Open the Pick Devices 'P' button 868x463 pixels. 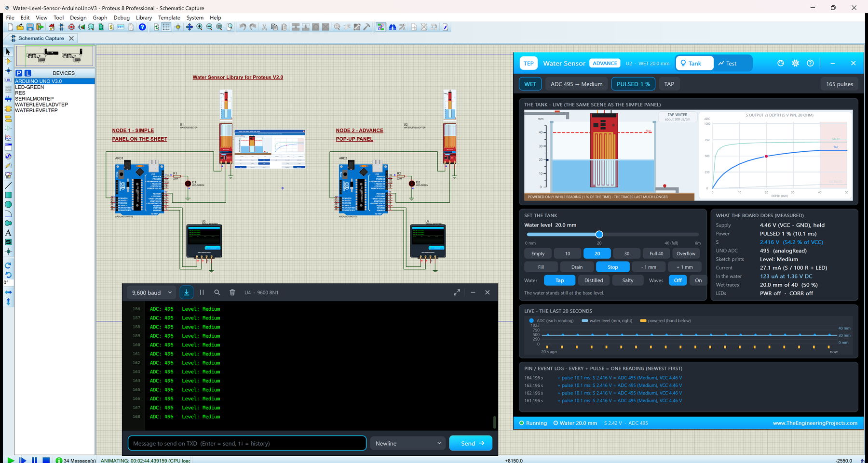pyautogui.click(x=19, y=73)
